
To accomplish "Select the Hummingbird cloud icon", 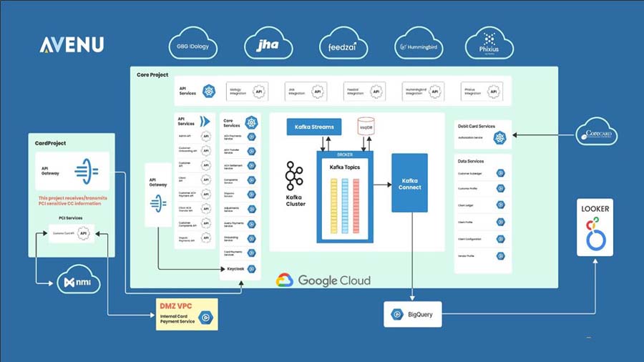I will pos(419,44).
